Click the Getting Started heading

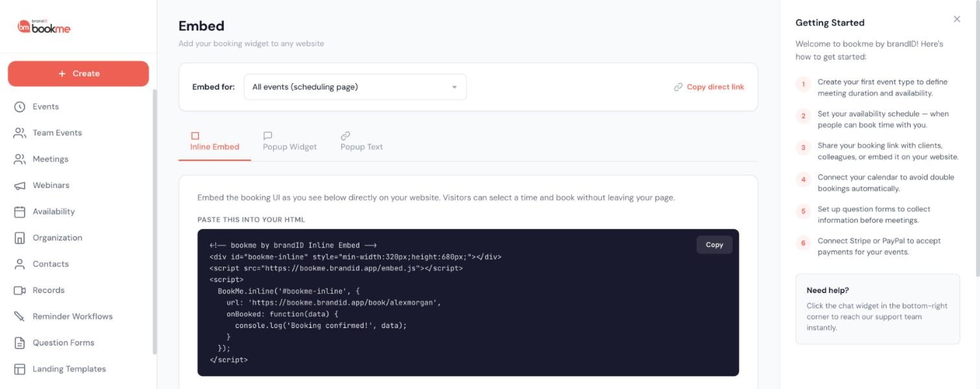tap(830, 23)
